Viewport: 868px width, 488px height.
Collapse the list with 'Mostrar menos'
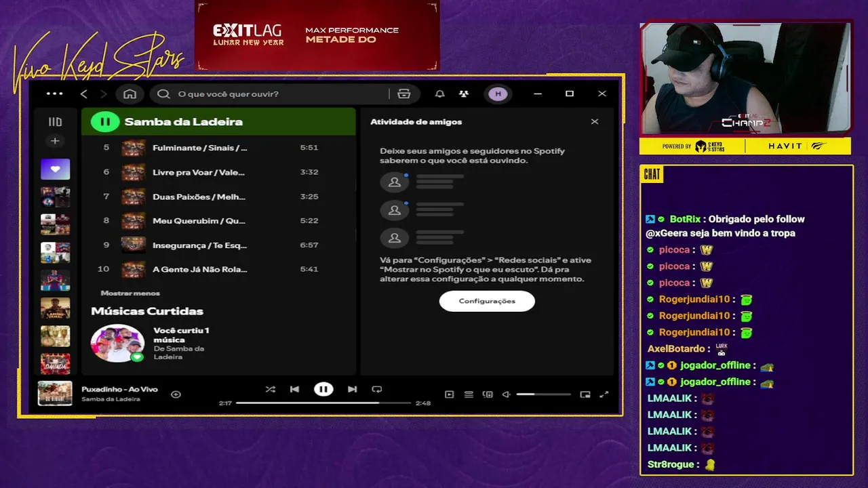tap(130, 293)
